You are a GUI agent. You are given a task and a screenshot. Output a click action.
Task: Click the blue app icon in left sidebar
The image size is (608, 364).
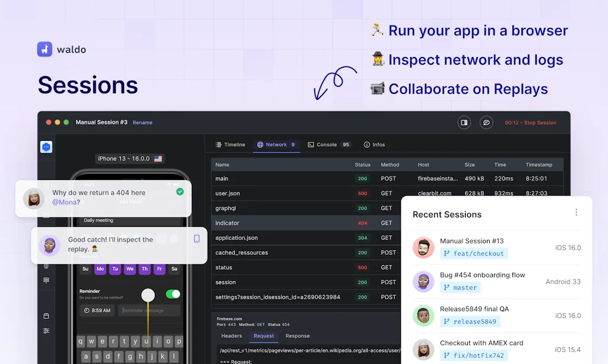[x=46, y=147]
